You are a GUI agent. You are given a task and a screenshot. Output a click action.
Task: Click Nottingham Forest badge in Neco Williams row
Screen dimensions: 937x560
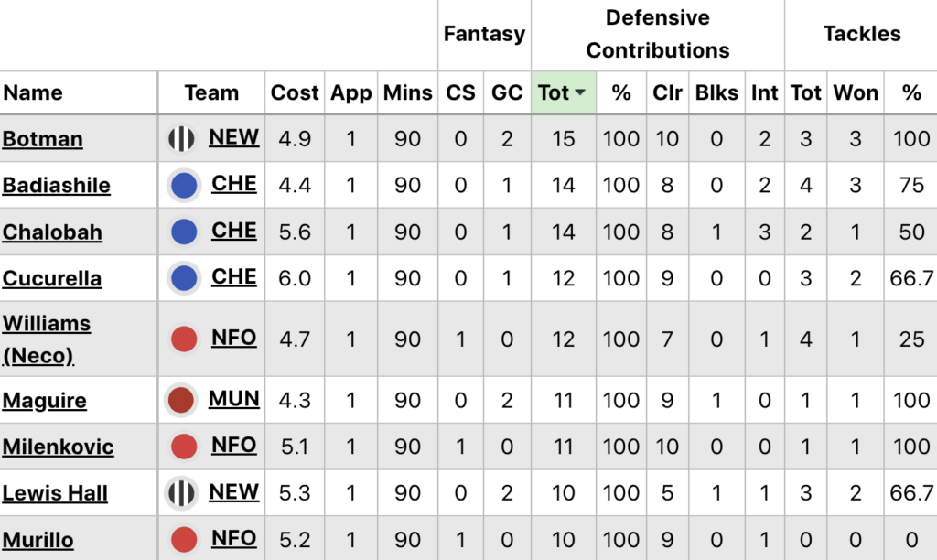(x=185, y=339)
